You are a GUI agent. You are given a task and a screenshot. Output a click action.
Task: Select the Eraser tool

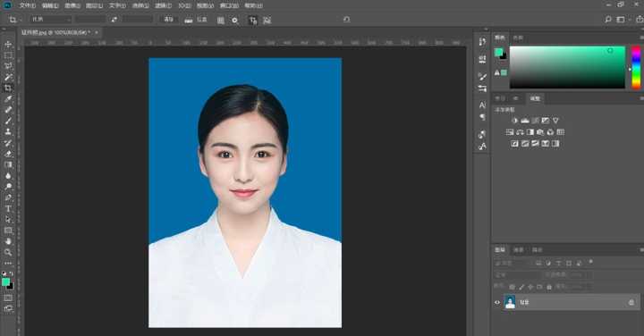tap(8, 154)
